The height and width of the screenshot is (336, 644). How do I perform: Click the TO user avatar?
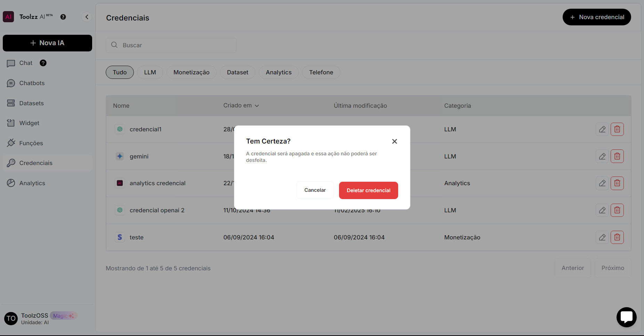(x=11, y=318)
